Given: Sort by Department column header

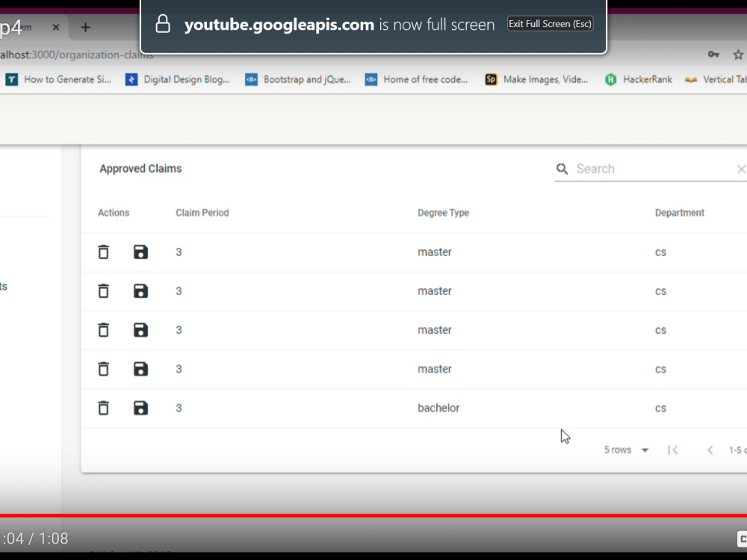Looking at the screenshot, I should point(679,213).
